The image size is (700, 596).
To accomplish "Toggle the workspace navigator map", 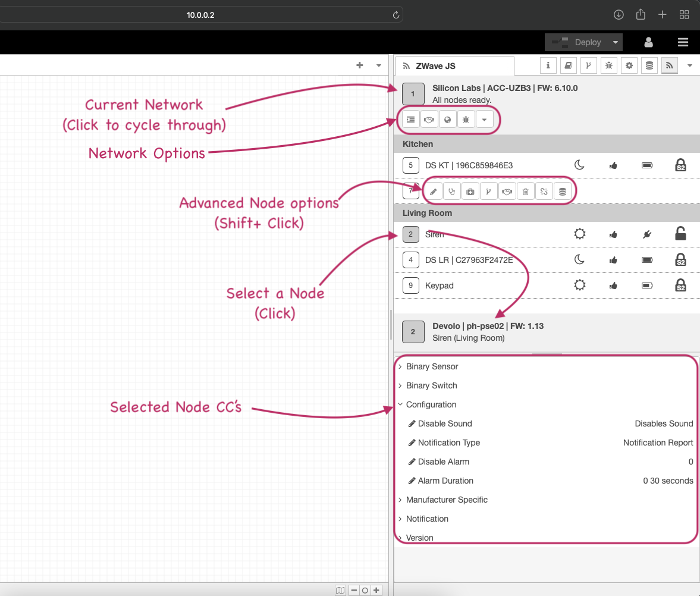I will pos(340,590).
